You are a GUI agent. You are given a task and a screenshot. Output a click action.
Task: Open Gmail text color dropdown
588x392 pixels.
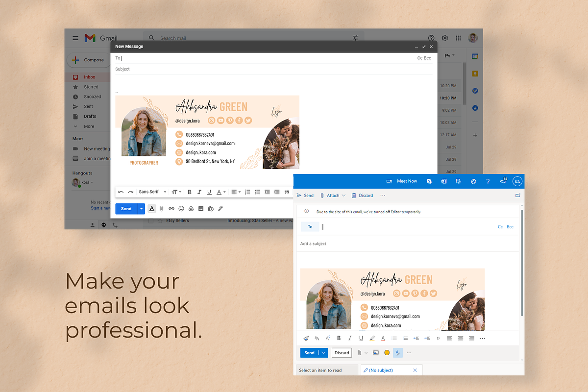coord(221,192)
